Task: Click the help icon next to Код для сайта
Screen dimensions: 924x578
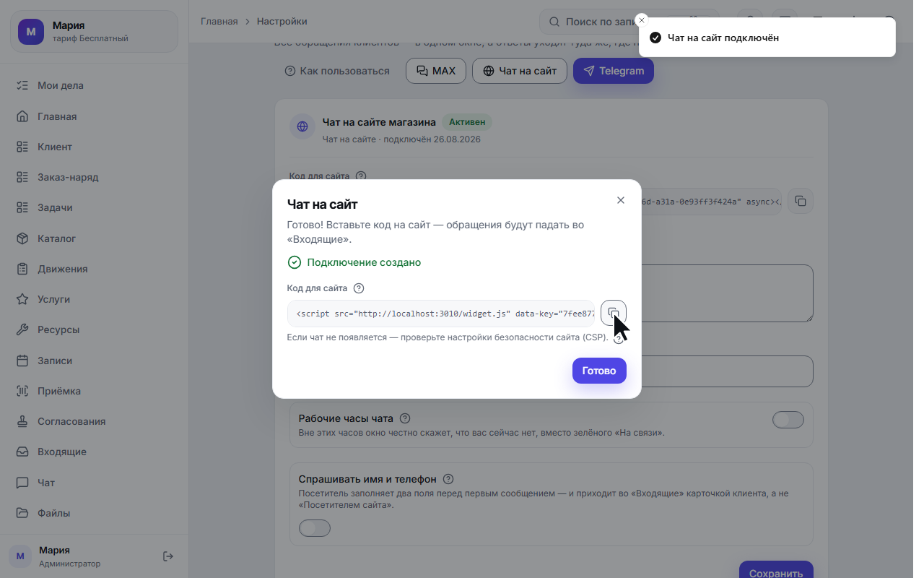Action: [359, 288]
